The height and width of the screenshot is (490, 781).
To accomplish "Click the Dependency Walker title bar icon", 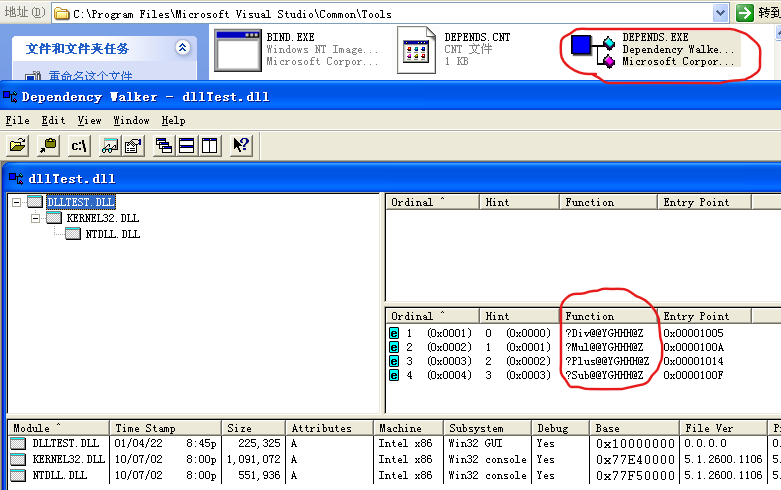I will pyautogui.click(x=10, y=96).
